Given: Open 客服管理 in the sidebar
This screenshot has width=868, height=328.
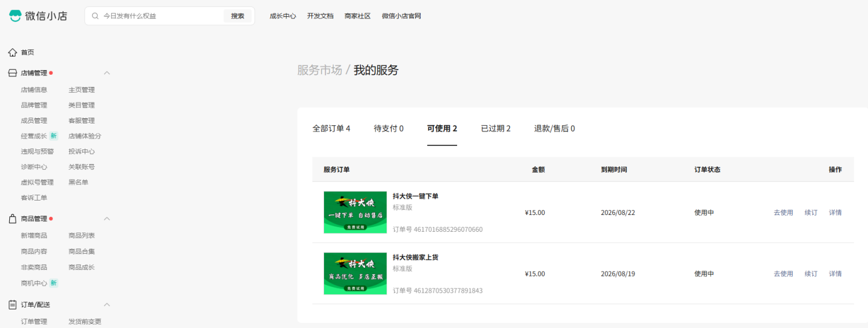Looking at the screenshot, I should (x=82, y=121).
